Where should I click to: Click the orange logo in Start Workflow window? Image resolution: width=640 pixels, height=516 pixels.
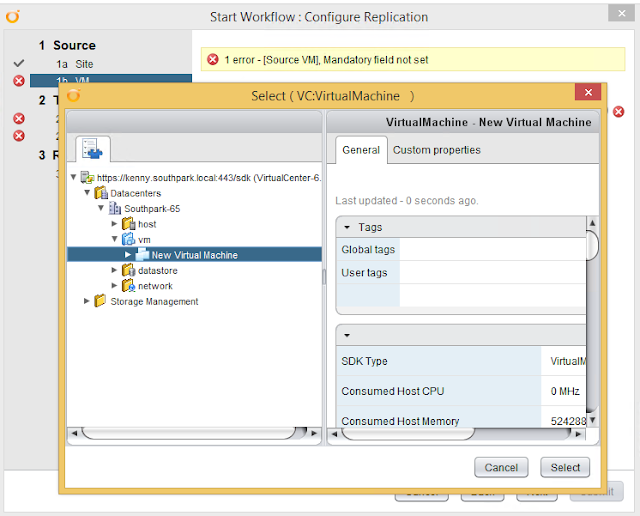(13, 17)
